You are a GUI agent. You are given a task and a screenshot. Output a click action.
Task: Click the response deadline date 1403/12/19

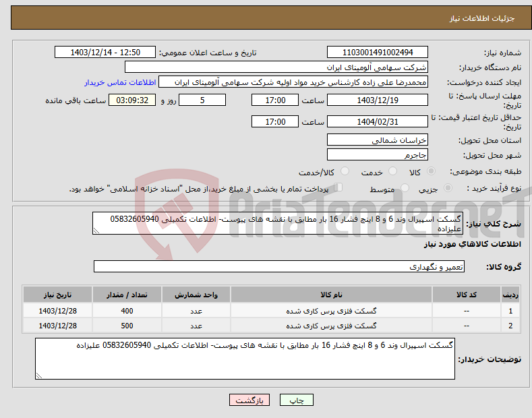click(378, 100)
